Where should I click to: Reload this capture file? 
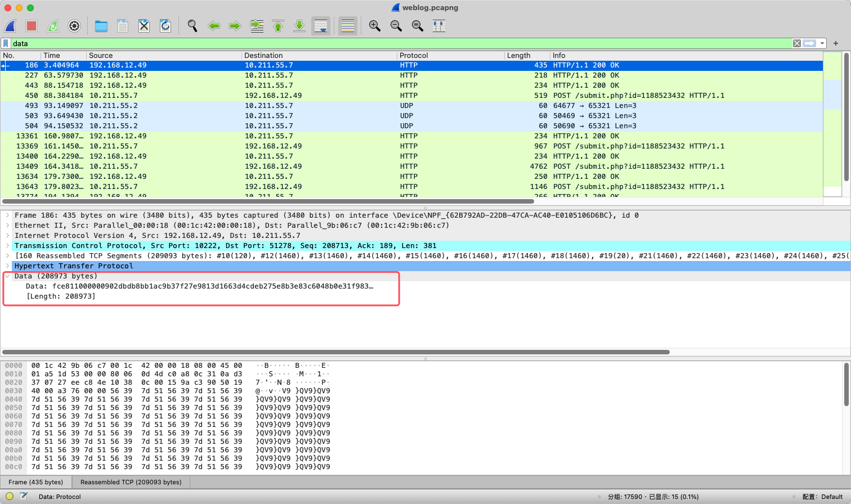coord(165,26)
